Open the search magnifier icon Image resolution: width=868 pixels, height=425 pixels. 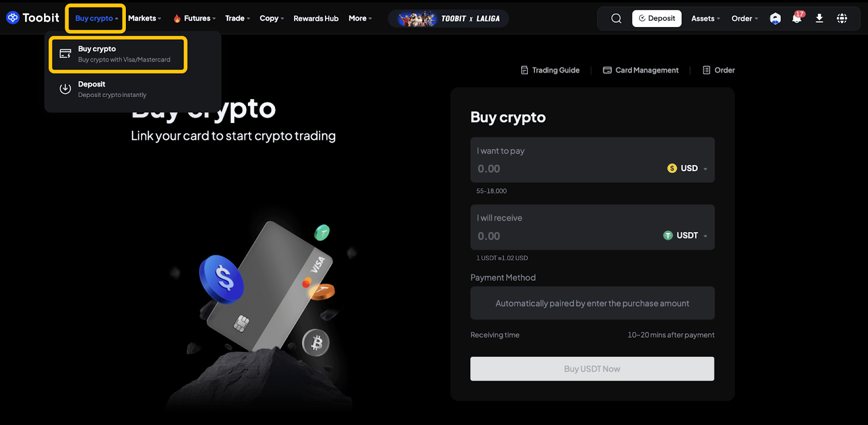[616, 18]
